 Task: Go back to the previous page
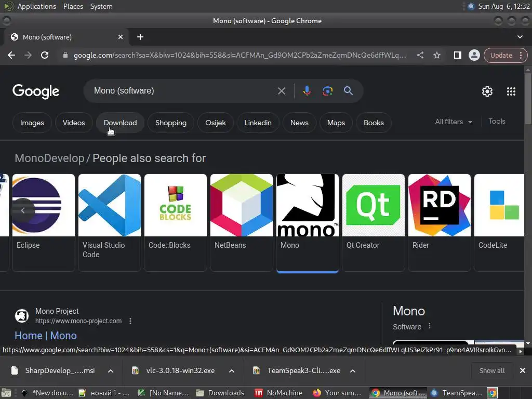(11, 55)
